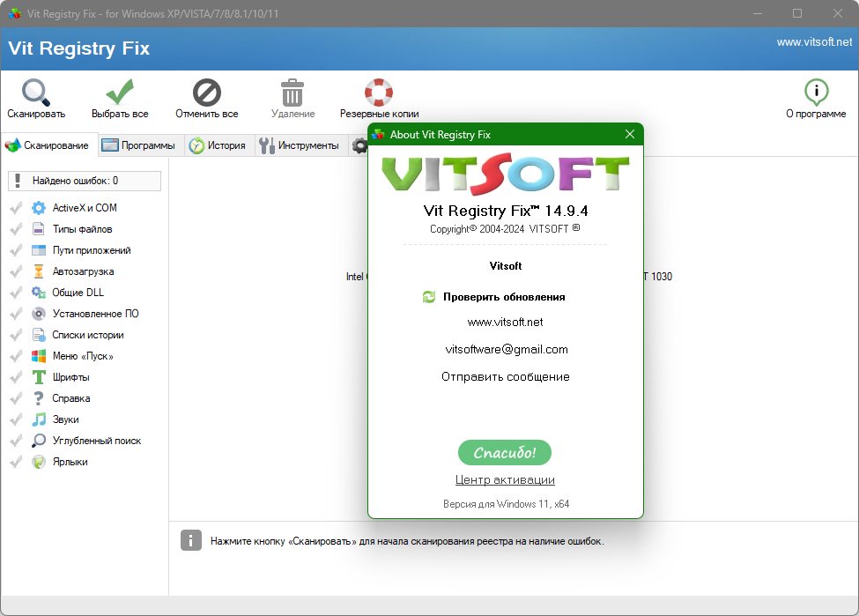Click the Списки истории page icon
Image resolution: width=859 pixels, height=616 pixels.
coord(39,335)
